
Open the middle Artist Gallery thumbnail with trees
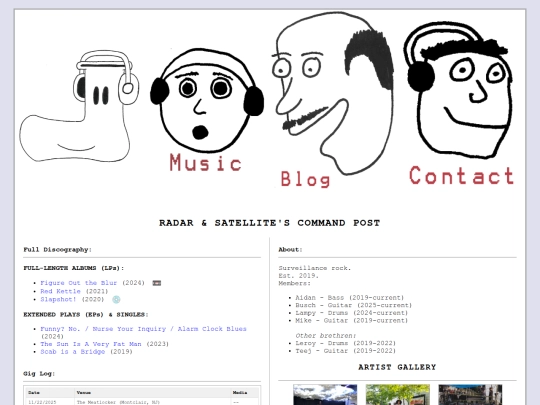pos(398,395)
